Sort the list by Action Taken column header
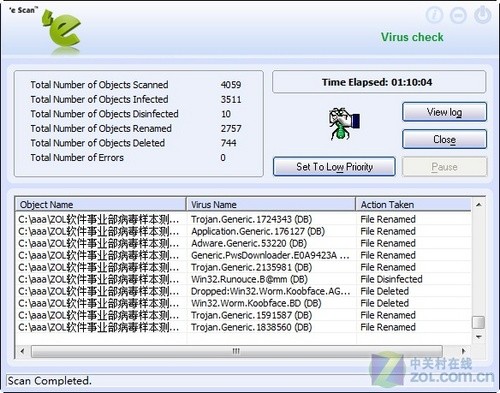500x393 pixels. [413, 204]
